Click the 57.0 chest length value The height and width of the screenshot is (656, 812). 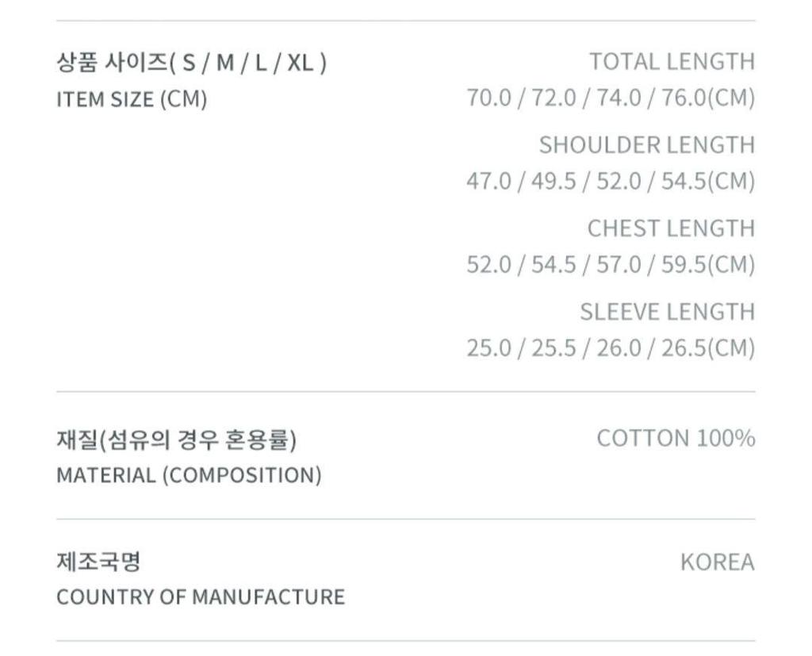619,265
